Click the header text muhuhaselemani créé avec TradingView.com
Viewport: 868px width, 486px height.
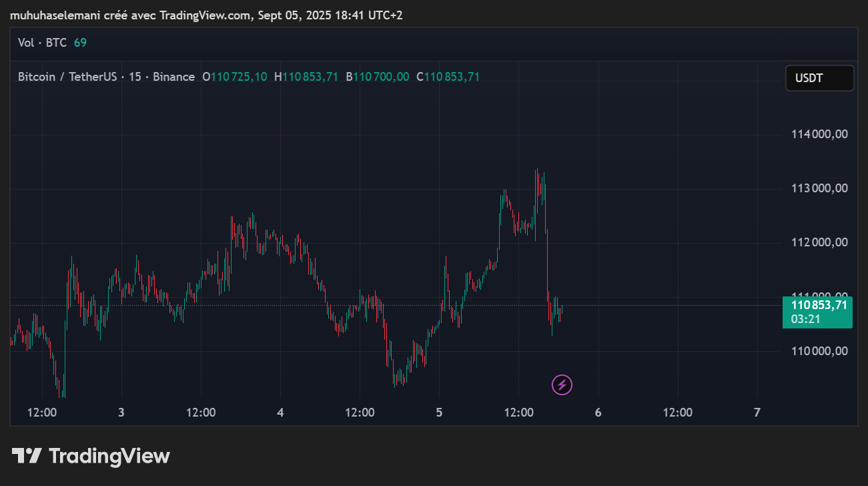pos(131,15)
